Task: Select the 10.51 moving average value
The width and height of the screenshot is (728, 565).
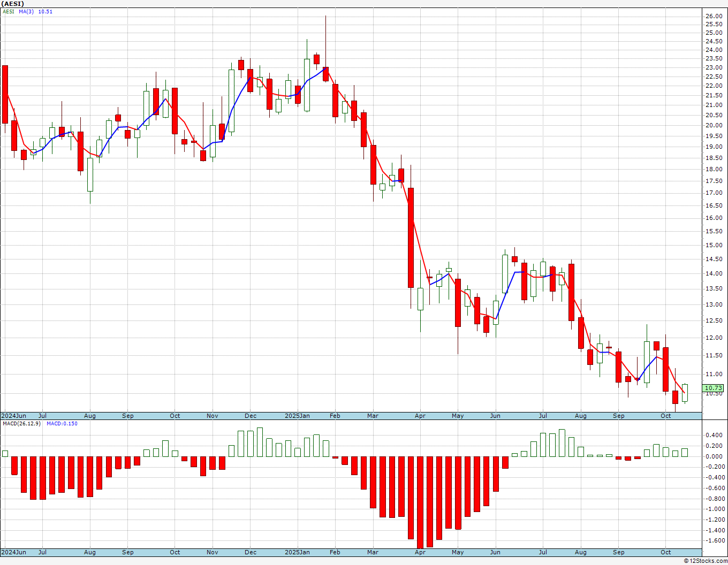Action: [45, 11]
